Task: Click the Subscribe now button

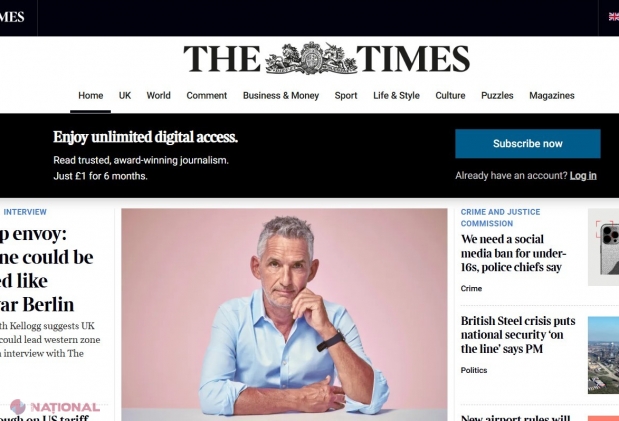Action: tap(528, 144)
